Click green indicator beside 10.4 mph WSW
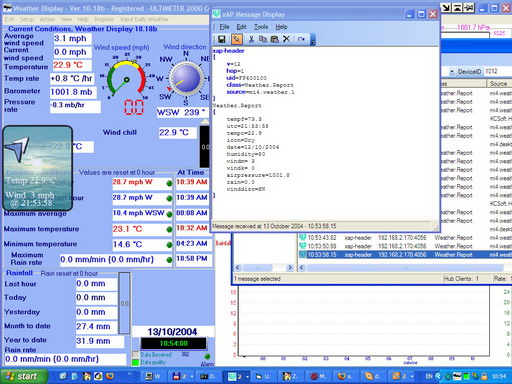This screenshot has height=384, width=512. click(x=169, y=214)
